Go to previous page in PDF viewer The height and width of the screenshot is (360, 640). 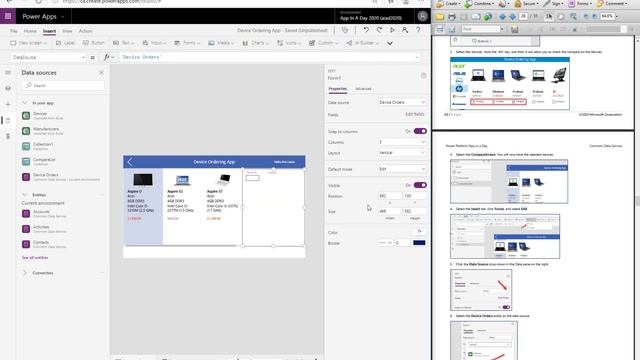pos(502,17)
